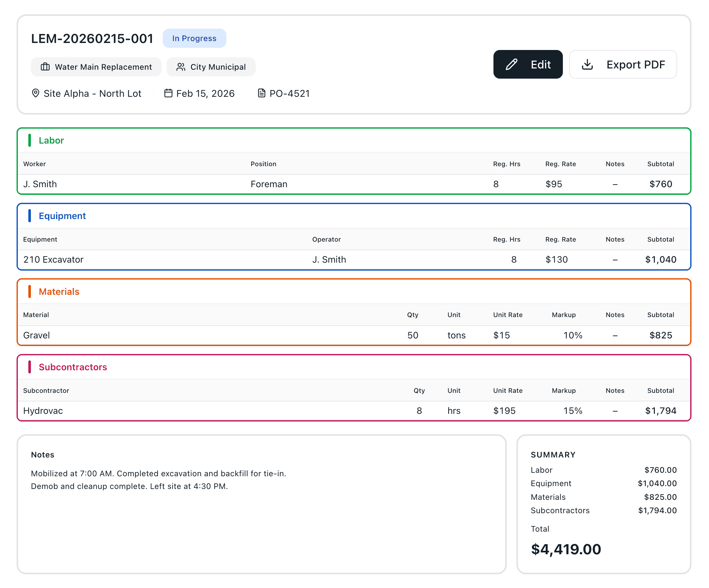Open the record in edit mode via Edit

(x=528, y=65)
